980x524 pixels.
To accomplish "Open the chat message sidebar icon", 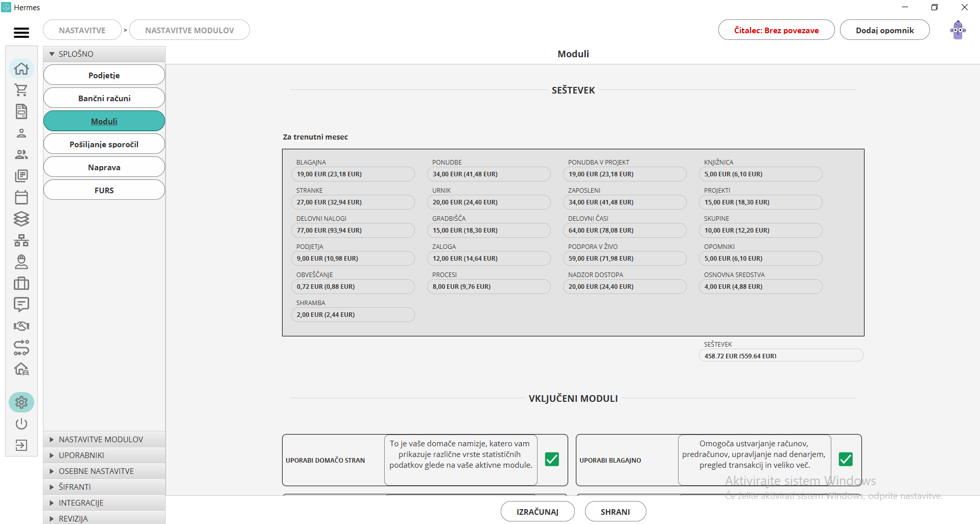I will pos(21,305).
